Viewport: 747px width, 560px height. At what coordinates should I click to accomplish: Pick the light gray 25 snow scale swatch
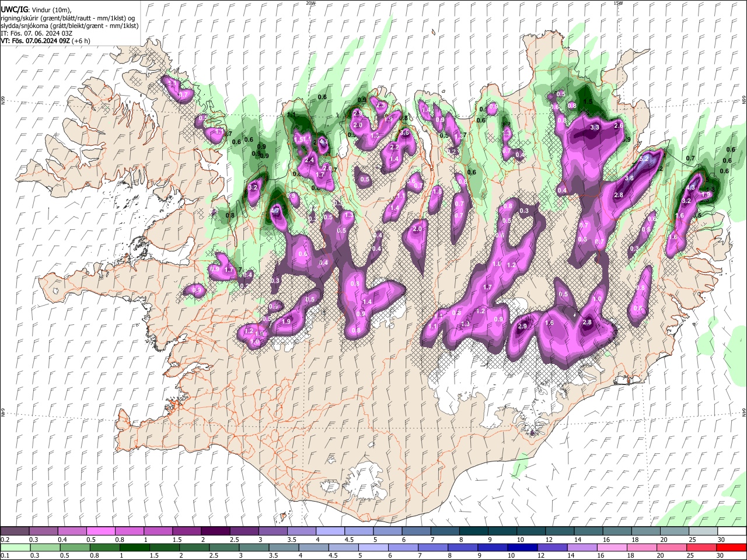[704, 531]
